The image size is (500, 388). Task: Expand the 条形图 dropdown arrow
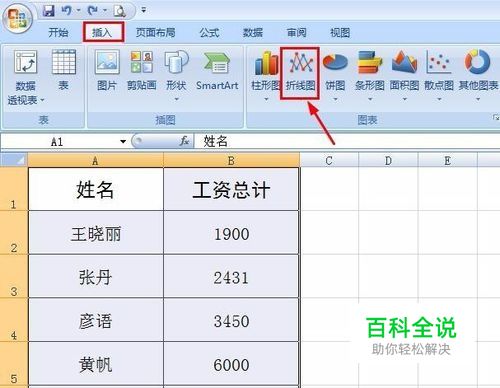pyautogui.click(x=370, y=99)
